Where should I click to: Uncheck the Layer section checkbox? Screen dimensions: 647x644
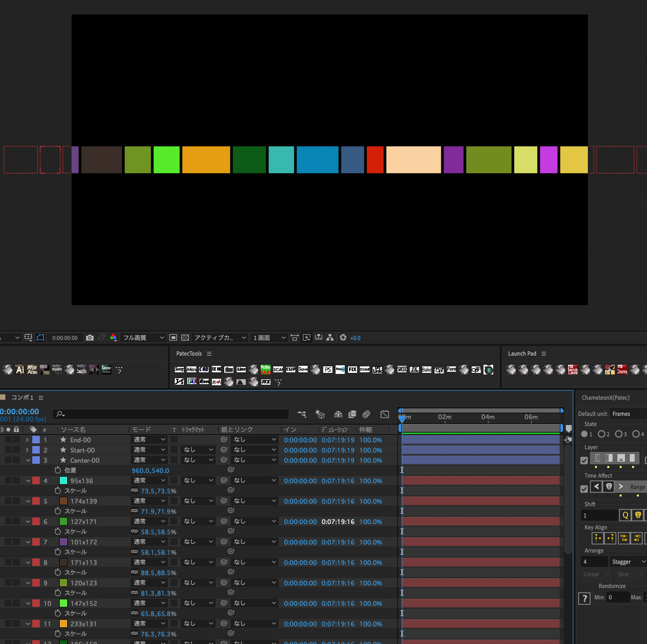click(x=584, y=461)
